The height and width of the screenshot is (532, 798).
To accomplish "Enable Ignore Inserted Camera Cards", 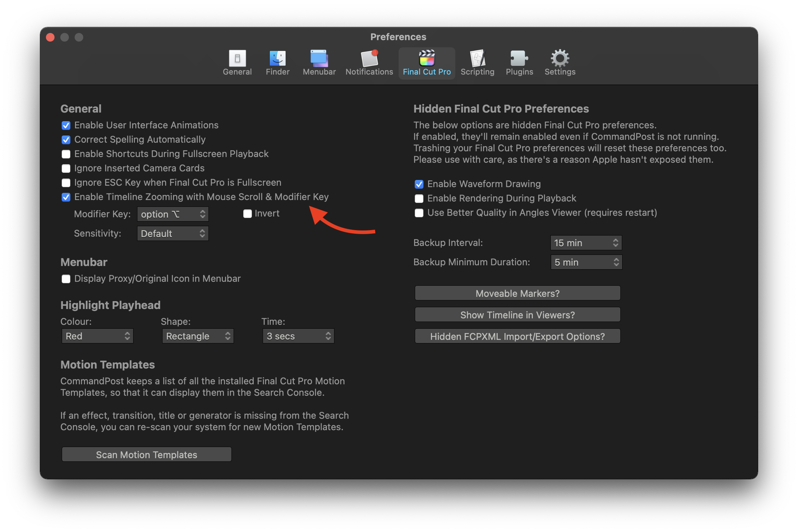I will click(x=66, y=168).
